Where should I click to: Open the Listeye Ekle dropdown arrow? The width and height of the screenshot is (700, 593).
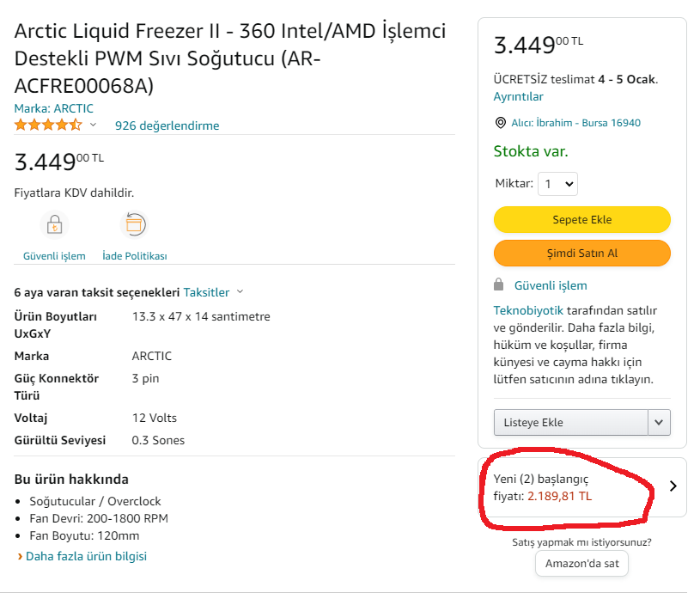(x=659, y=422)
